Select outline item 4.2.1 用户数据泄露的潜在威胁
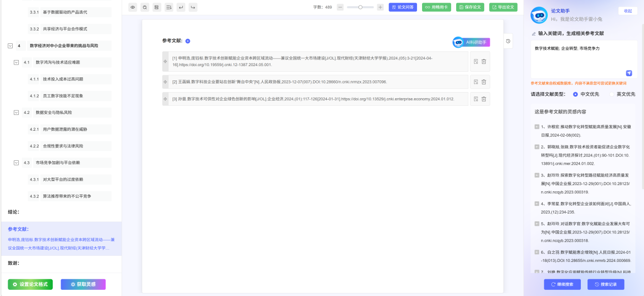This screenshot has width=644, height=296. click(x=69, y=129)
